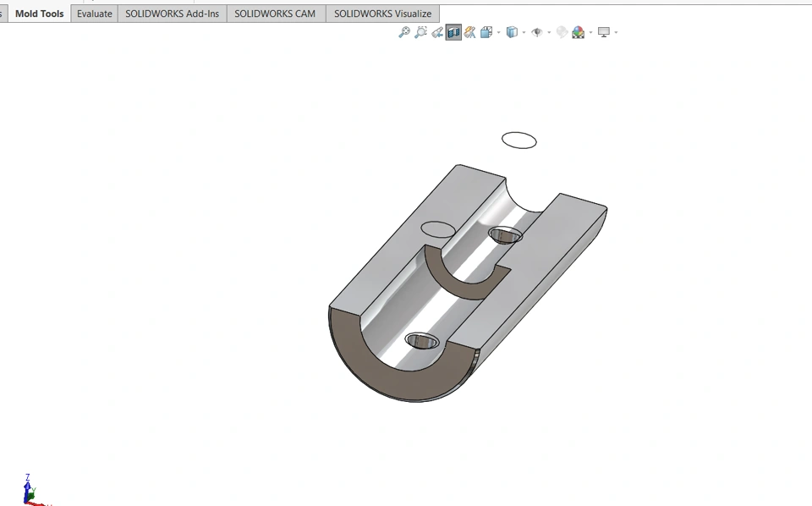Toggle Section View button

453,33
